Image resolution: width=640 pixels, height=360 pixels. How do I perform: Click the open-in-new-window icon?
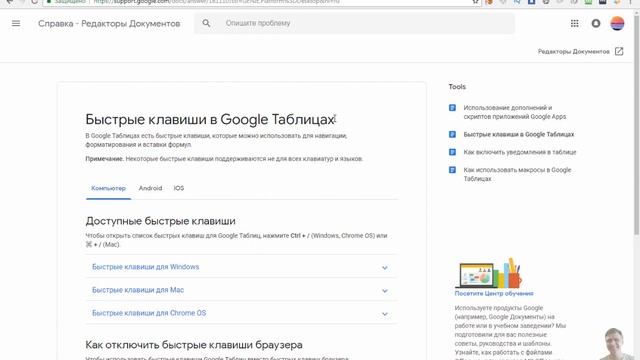(619, 51)
